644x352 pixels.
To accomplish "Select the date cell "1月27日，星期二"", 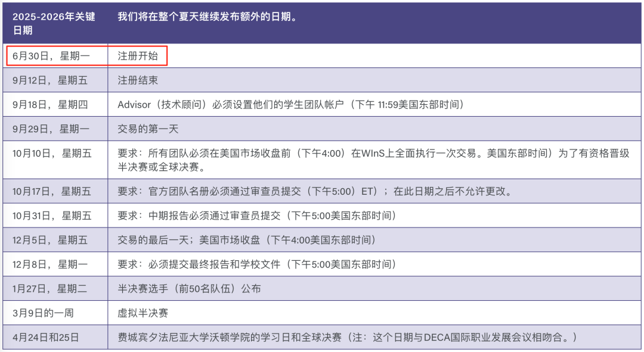I will click(x=55, y=288).
